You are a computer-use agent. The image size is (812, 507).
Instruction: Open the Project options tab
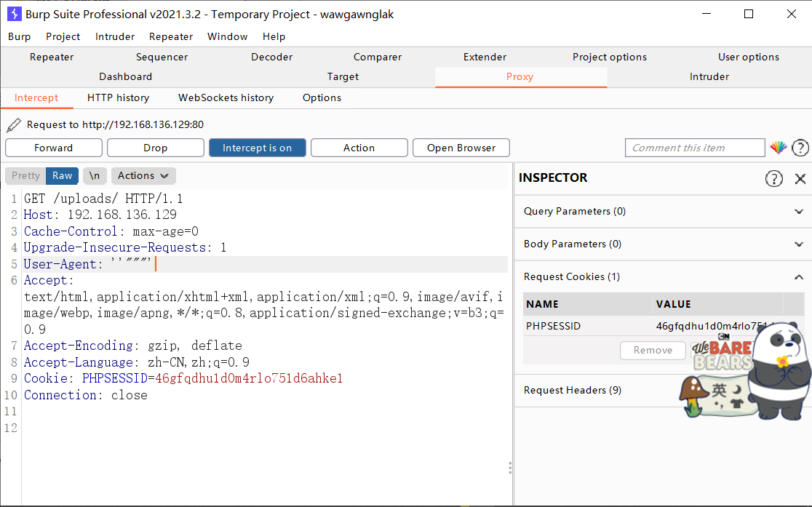click(x=610, y=57)
